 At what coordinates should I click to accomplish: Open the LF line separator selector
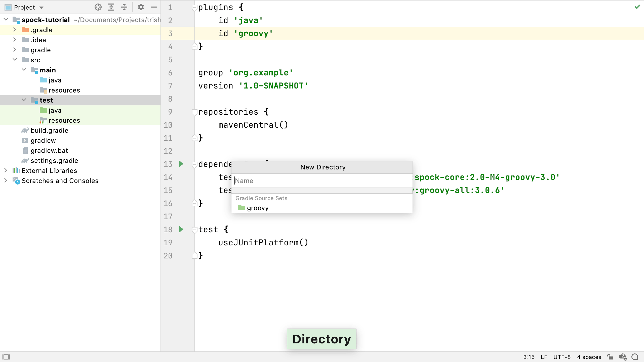(x=544, y=357)
